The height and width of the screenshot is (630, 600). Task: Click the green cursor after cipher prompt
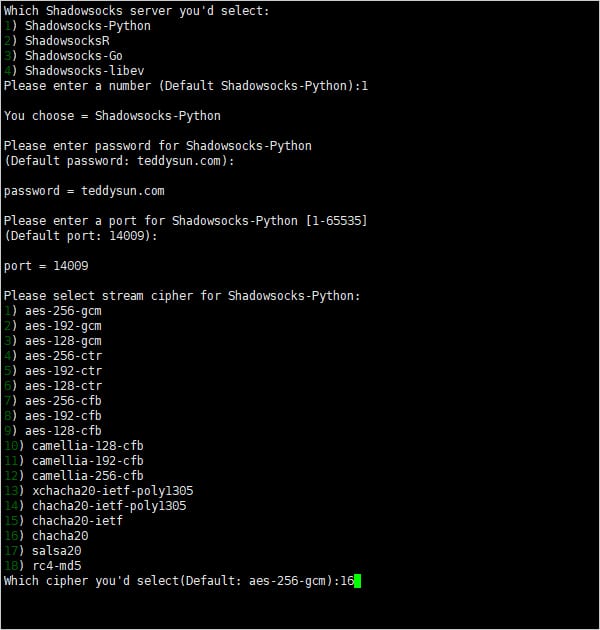[x=357, y=581]
